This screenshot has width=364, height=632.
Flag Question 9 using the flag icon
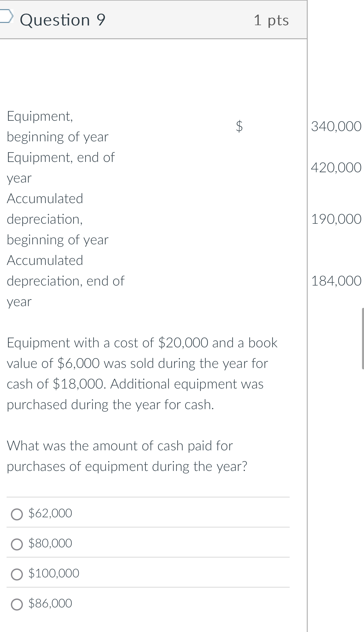click(x=6, y=15)
